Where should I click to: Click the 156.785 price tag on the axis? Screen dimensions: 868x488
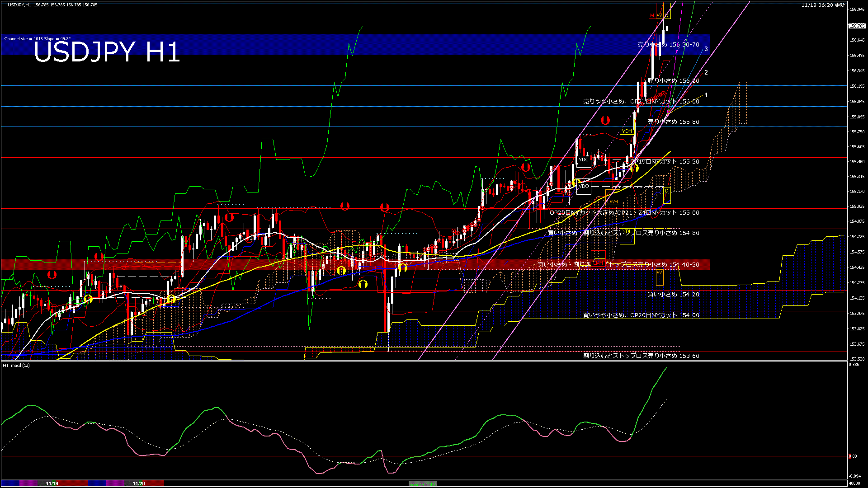point(858,26)
